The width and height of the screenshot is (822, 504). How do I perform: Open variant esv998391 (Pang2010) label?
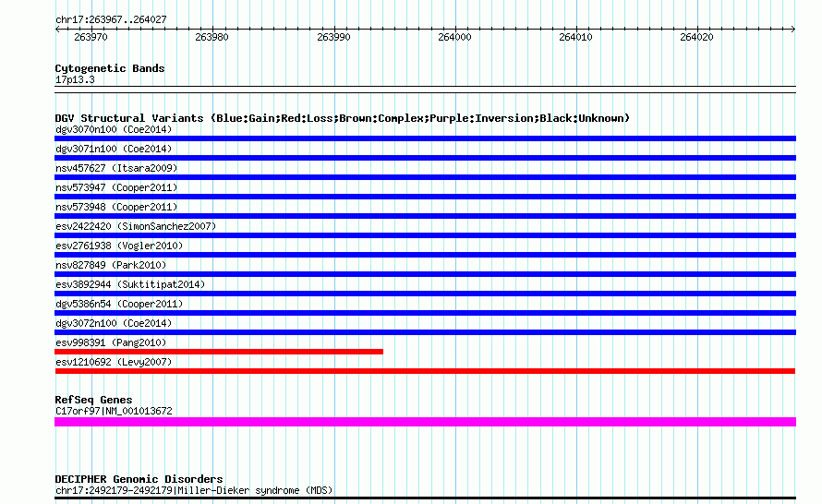[111, 342]
